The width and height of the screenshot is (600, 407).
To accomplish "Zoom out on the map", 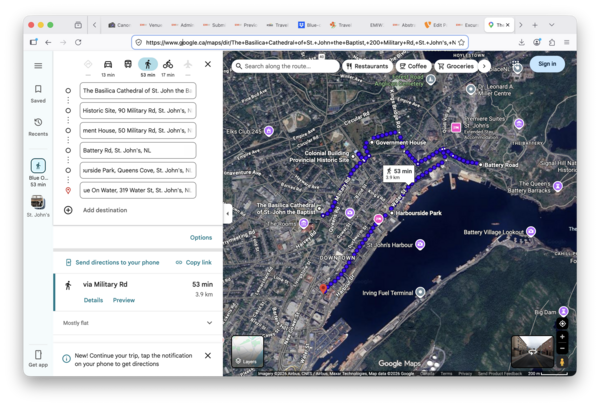I will point(562,348).
